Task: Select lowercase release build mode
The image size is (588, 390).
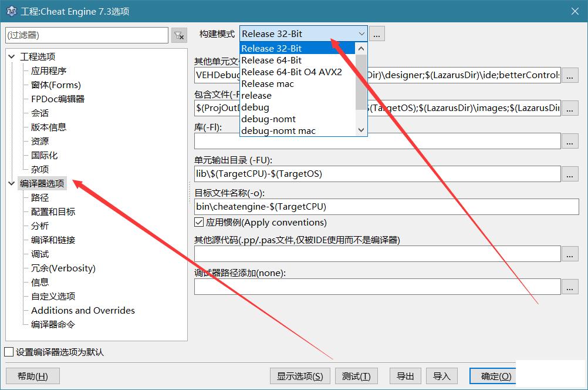Action: coord(298,95)
